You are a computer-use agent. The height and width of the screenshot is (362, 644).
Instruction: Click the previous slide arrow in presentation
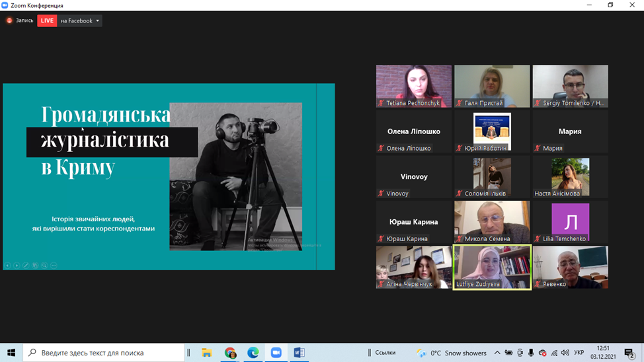pos(8,266)
